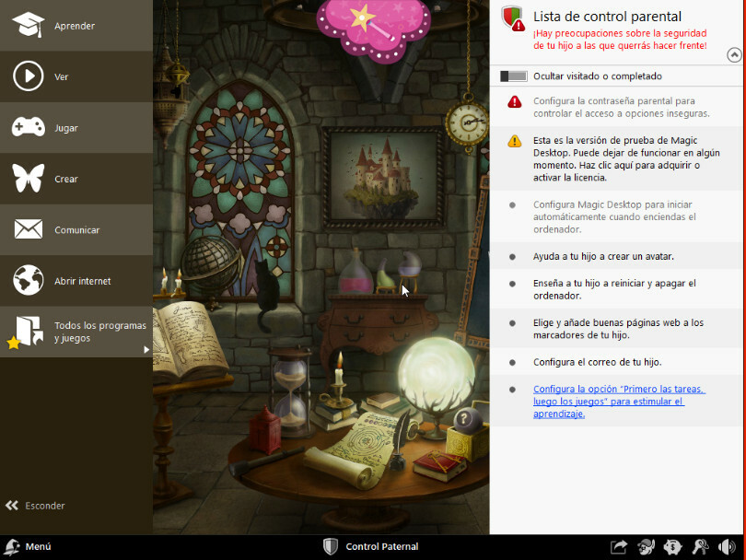Expand Todos los programas y juegos submenu
The width and height of the screenshot is (746, 560).
146,349
